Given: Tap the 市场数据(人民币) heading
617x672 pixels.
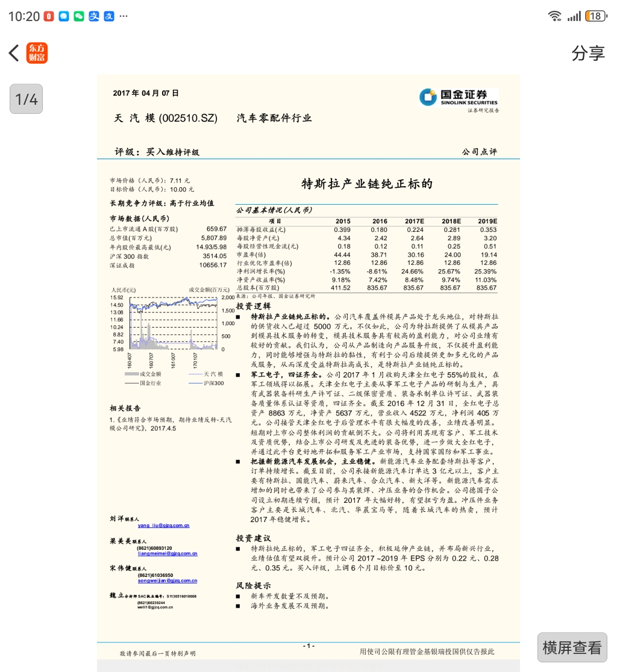Looking at the screenshot, I should [139, 219].
